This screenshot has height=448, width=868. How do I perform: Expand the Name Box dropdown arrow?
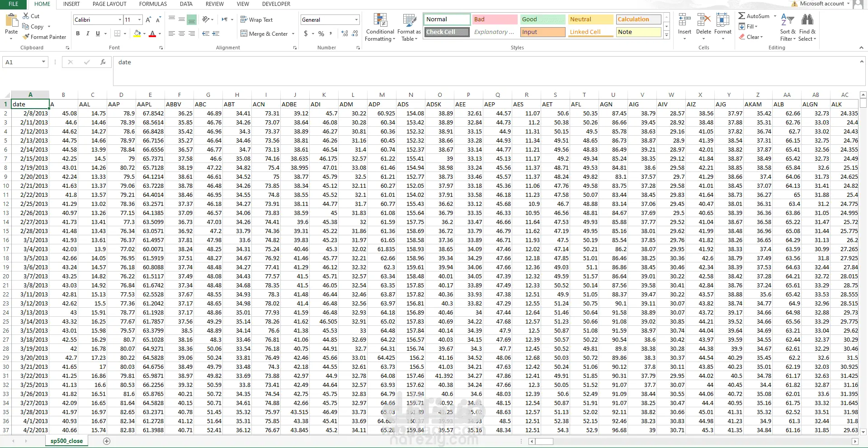pyautogui.click(x=43, y=62)
